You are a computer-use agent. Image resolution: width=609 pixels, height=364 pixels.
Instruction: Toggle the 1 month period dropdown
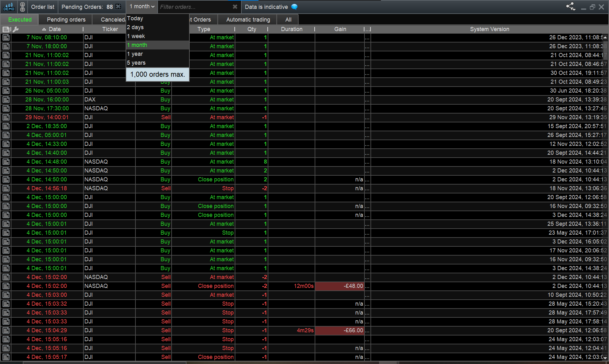[142, 7]
